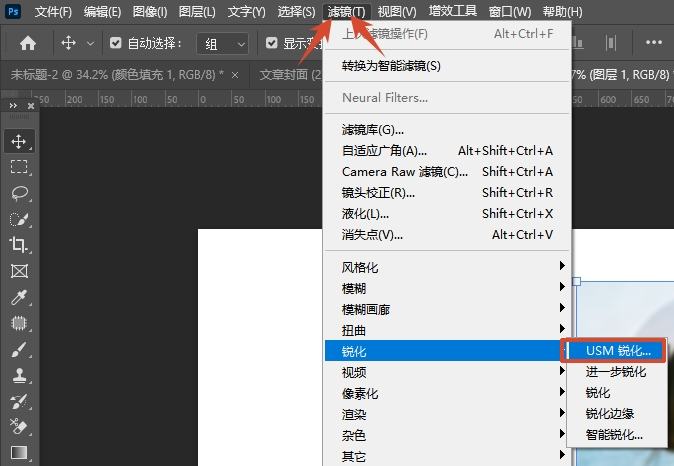
Task: Close the 未标题-2 document tab
Action: pos(235,75)
